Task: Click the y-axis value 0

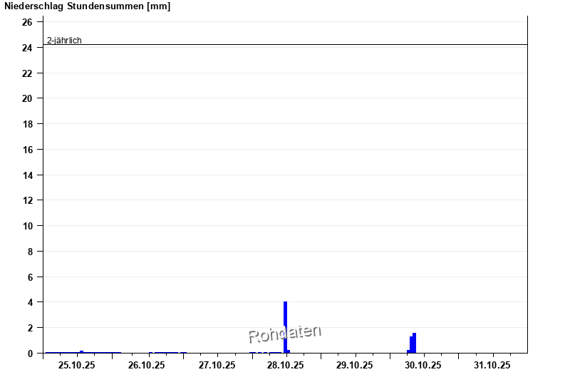Action: (30, 354)
